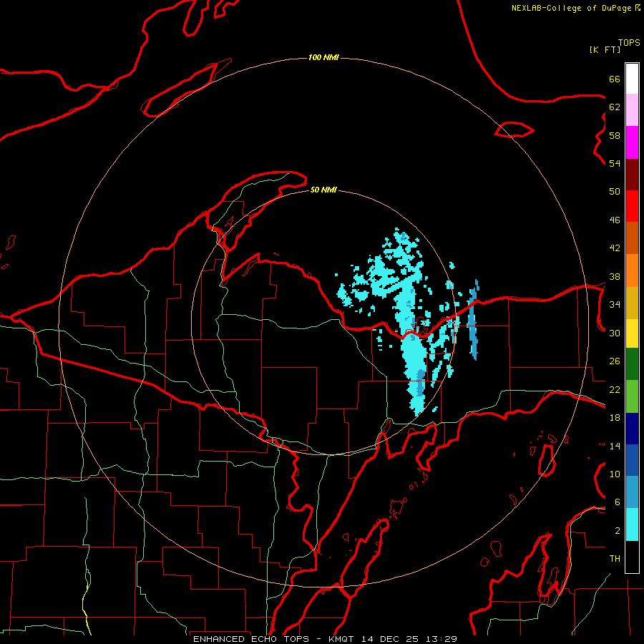Click the black TH threshold swatch

pos(632,557)
